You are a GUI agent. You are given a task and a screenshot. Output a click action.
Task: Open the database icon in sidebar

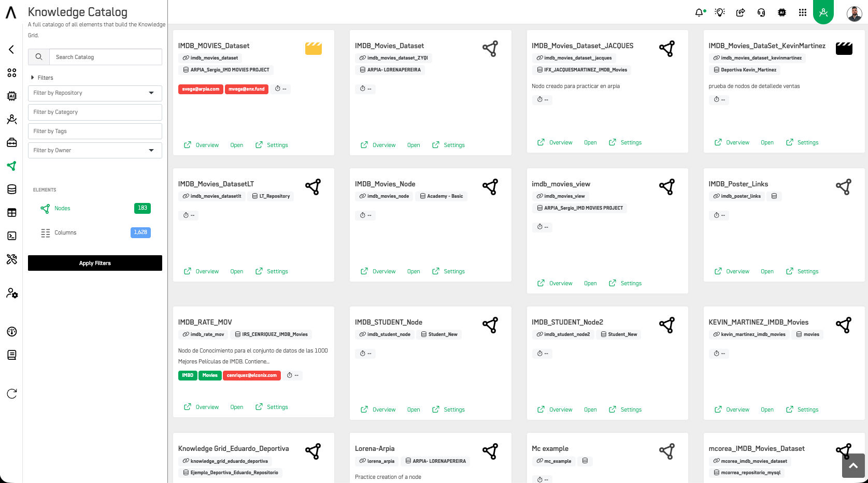pyautogui.click(x=11, y=189)
